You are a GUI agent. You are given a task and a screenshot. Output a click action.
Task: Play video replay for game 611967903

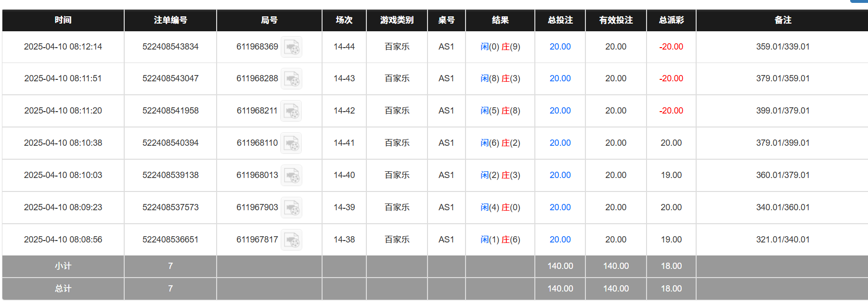tap(292, 207)
